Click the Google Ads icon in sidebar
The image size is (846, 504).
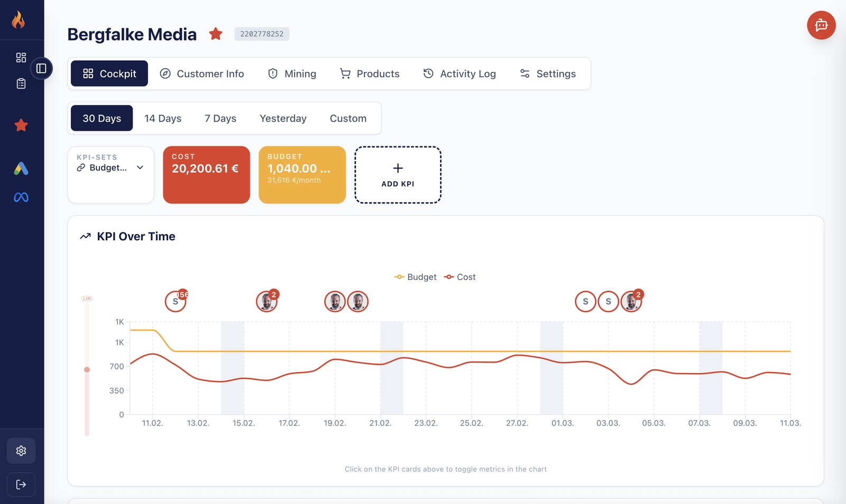click(21, 169)
